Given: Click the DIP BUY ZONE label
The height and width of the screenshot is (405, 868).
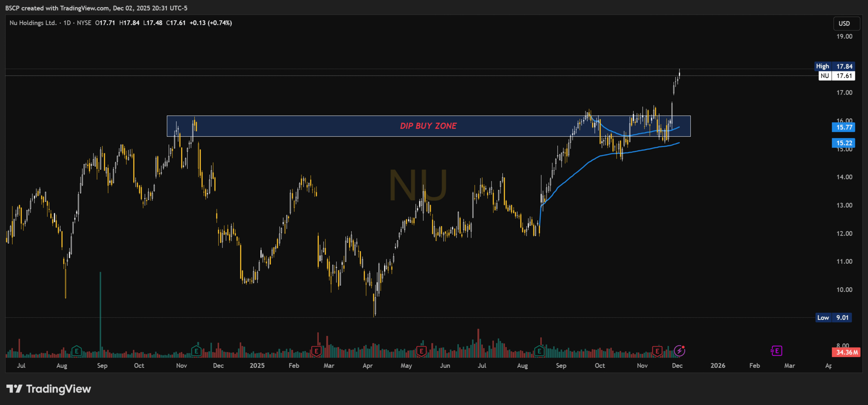Looking at the screenshot, I should [428, 126].
